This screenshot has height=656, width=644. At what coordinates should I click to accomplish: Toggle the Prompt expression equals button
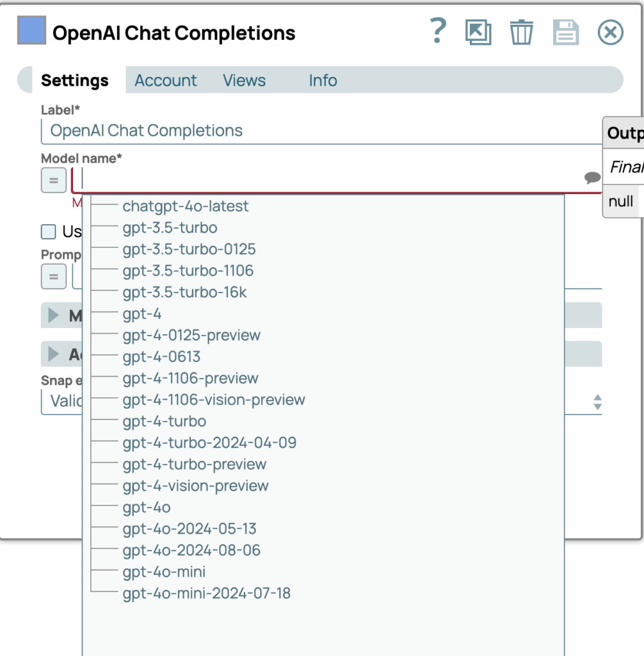[54, 277]
